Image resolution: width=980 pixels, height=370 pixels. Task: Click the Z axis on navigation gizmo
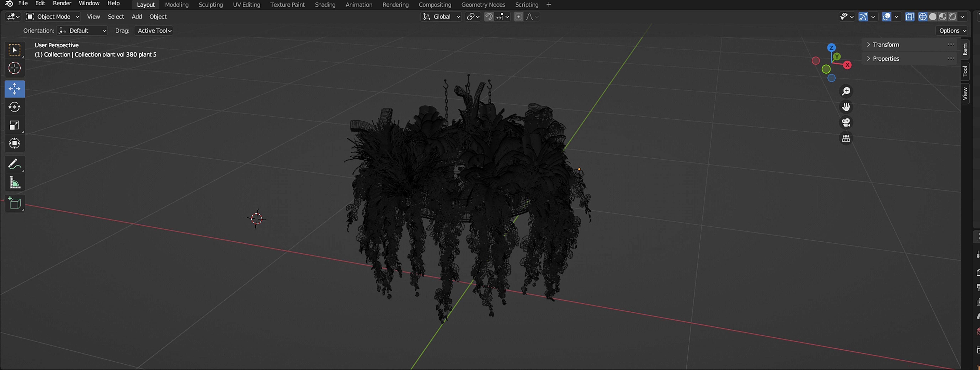point(831,48)
